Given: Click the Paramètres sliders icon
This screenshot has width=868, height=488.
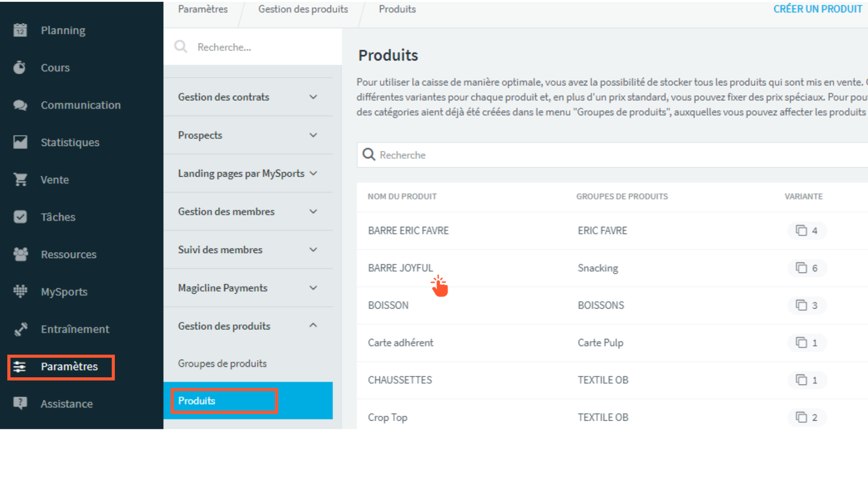Looking at the screenshot, I should point(19,366).
